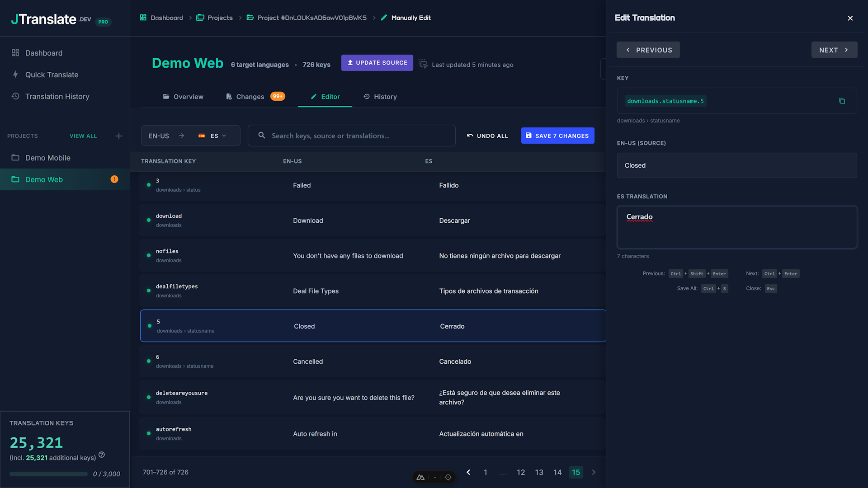Go to the Next translation

(x=834, y=50)
